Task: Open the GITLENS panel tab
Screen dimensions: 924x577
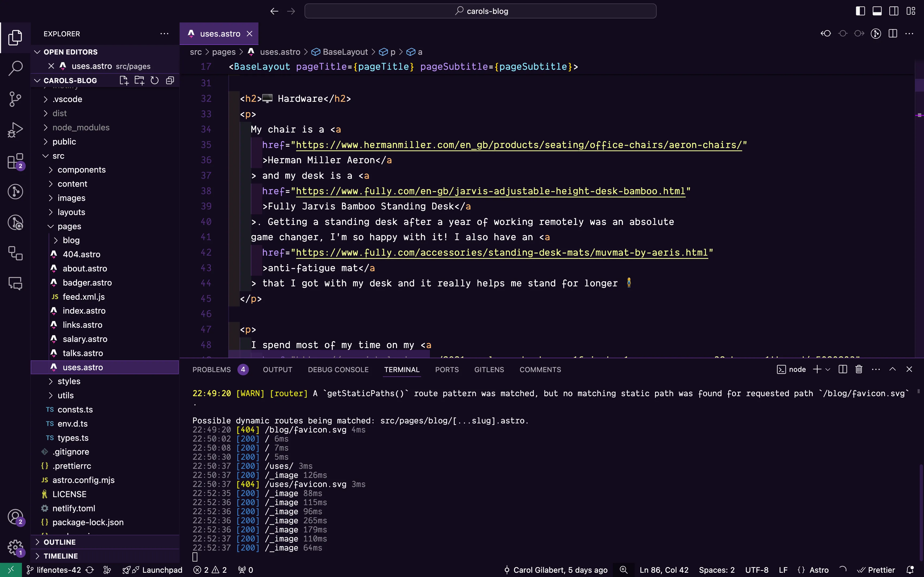Action: click(x=489, y=369)
